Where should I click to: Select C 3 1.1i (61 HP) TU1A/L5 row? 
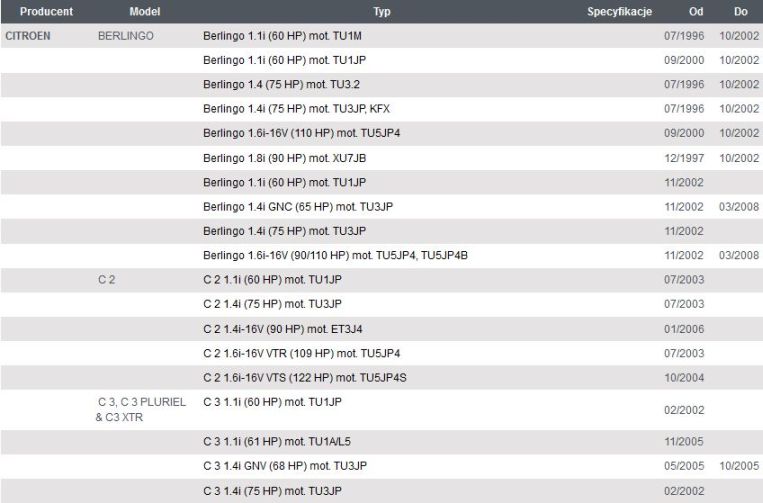(382, 442)
